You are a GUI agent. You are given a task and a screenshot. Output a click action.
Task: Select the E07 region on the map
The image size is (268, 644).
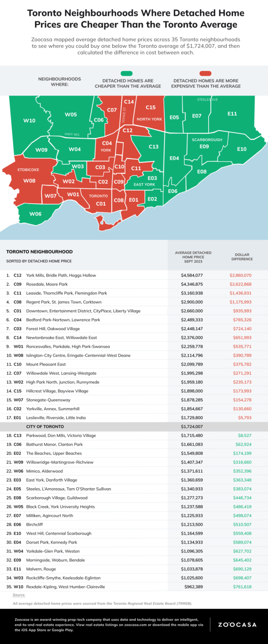tap(197, 116)
